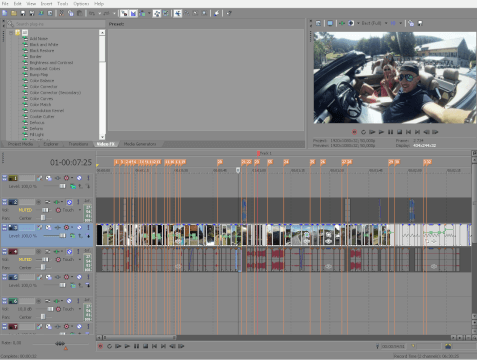Save preview snapshot to file icon
This screenshot has height=360, width=477.
click(x=420, y=23)
